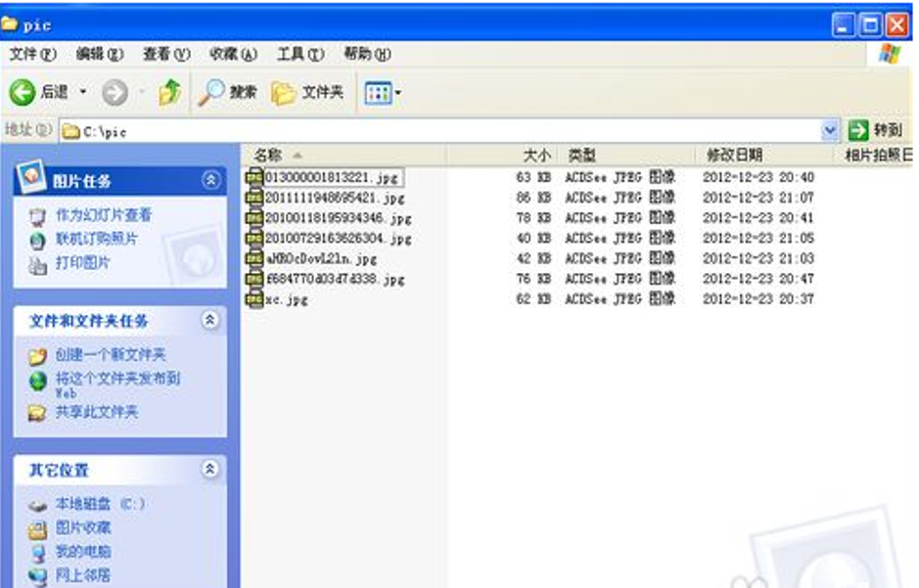Click 创建一个新文件夹 link
This screenshot has height=588, width=919.
pos(111,354)
